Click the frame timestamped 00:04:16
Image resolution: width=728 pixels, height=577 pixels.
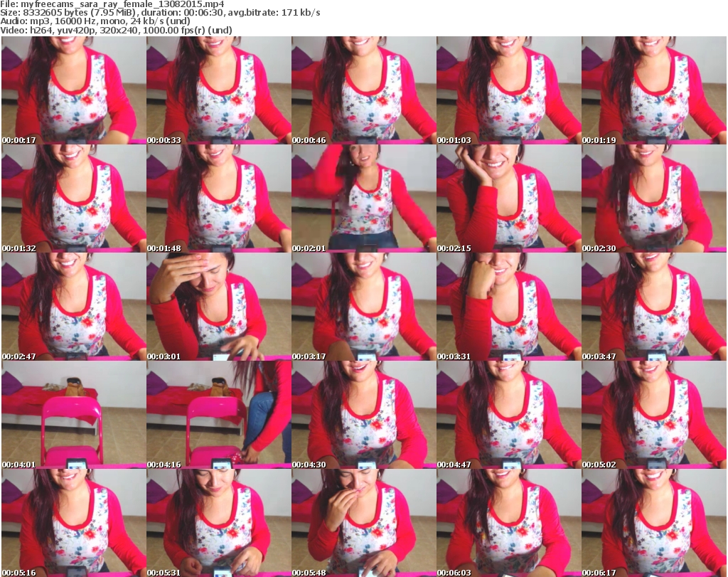[x=219, y=415]
